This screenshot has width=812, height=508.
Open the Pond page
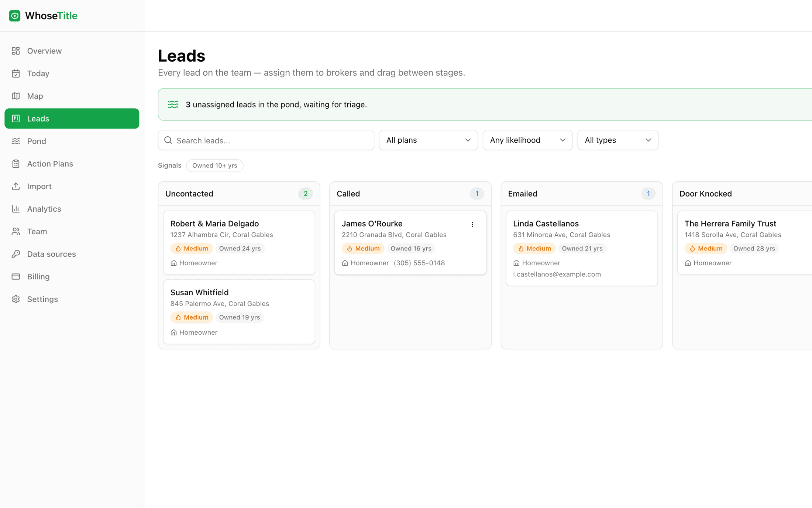click(x=72, y=141)
